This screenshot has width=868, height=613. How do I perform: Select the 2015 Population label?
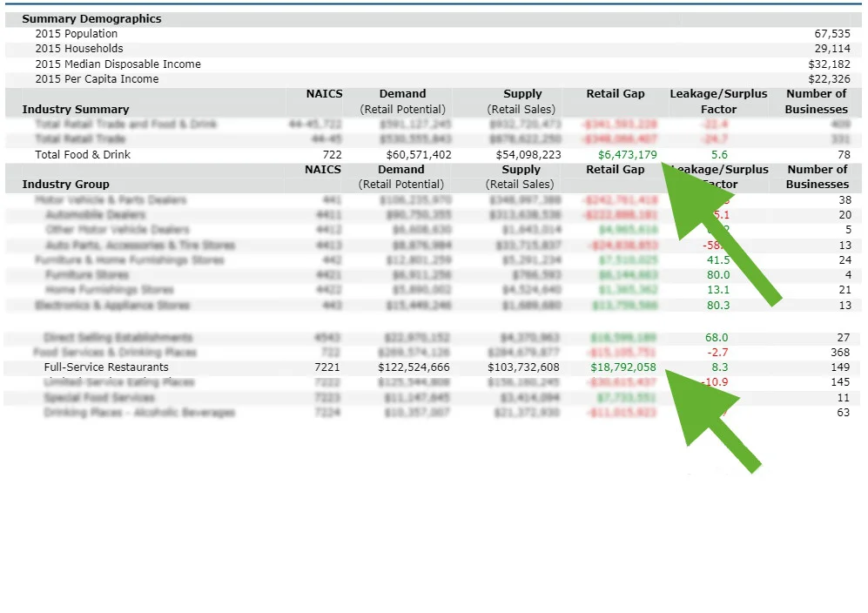[77, 34]
